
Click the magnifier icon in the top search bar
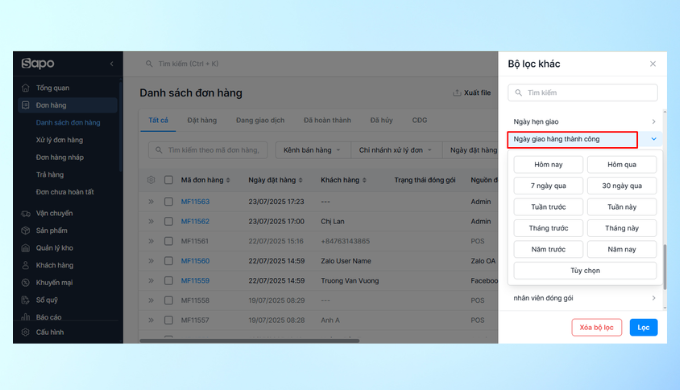(149, 64)
